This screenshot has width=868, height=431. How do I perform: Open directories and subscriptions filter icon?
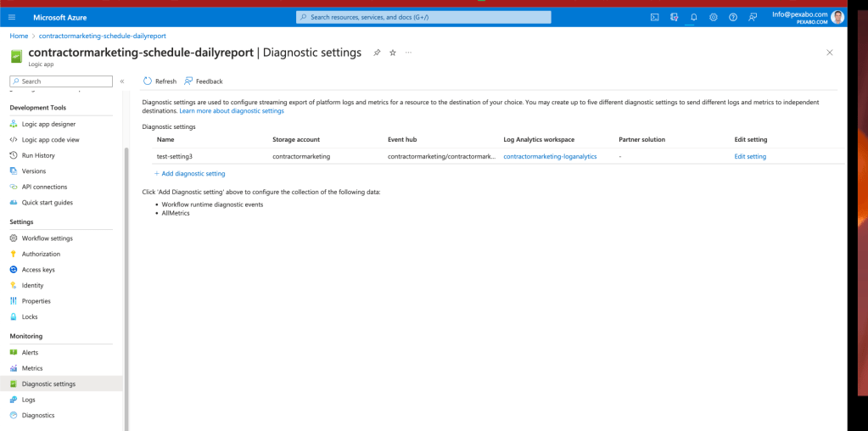[675, 17]
